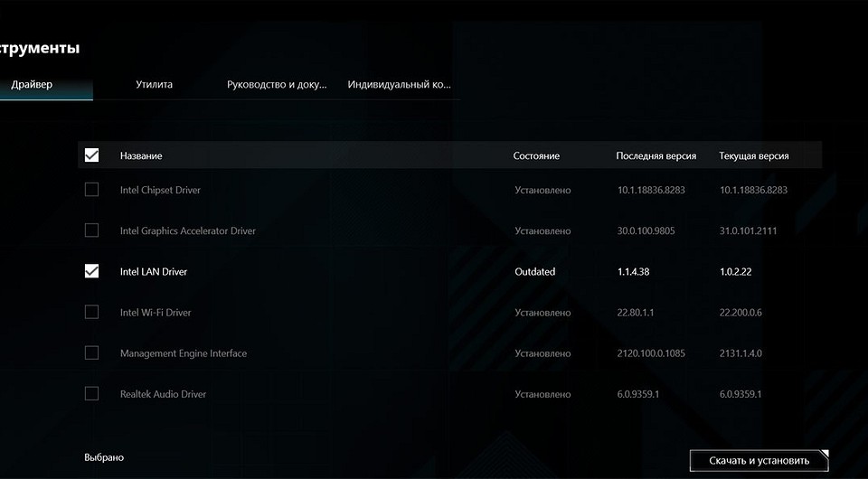
Task: Open the Индивидуальный ко... tab
Action: (x=399, y=85)
